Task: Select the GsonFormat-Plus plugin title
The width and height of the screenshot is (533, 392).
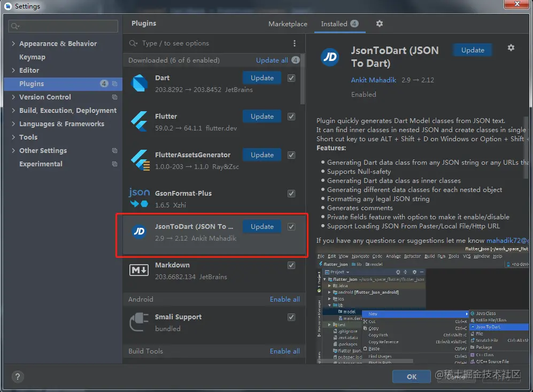Action: (183, 193)
